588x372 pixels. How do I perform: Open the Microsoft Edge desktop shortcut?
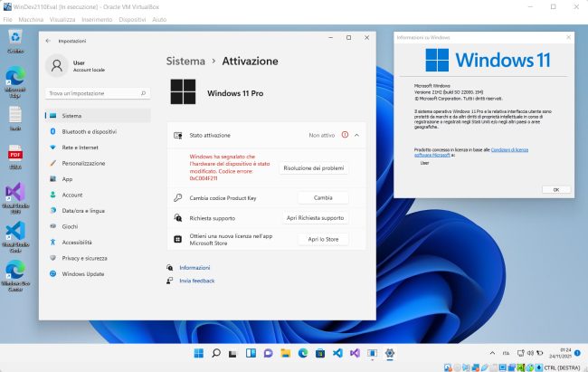pyautogui.click(x=15, y=81)
